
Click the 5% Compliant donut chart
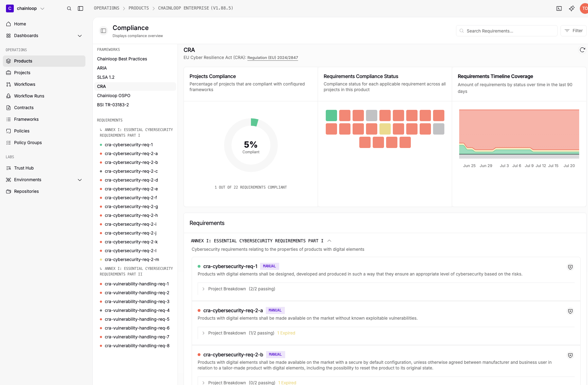tap(251, 145)
